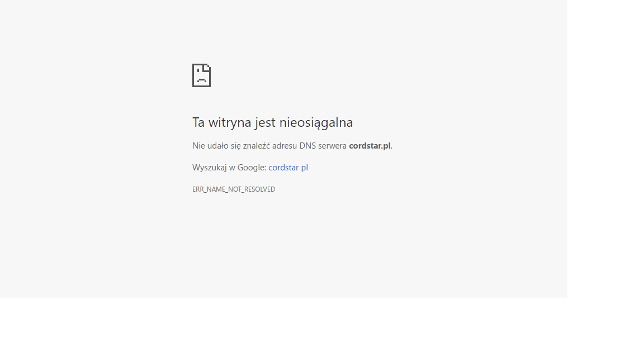Viewport: 644px width, 362px height.
Task: Click empty gray area above the sad icon
Action: point(280,28)
